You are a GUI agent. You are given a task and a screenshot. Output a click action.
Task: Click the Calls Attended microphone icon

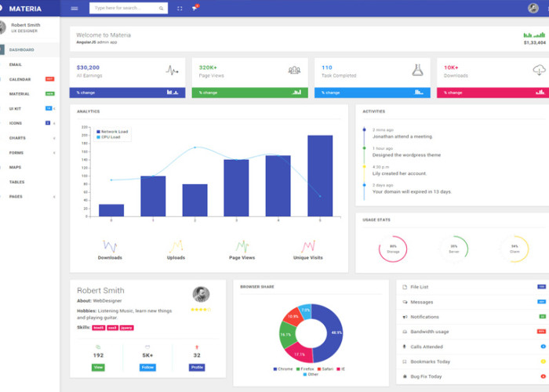tap(405, 347)
